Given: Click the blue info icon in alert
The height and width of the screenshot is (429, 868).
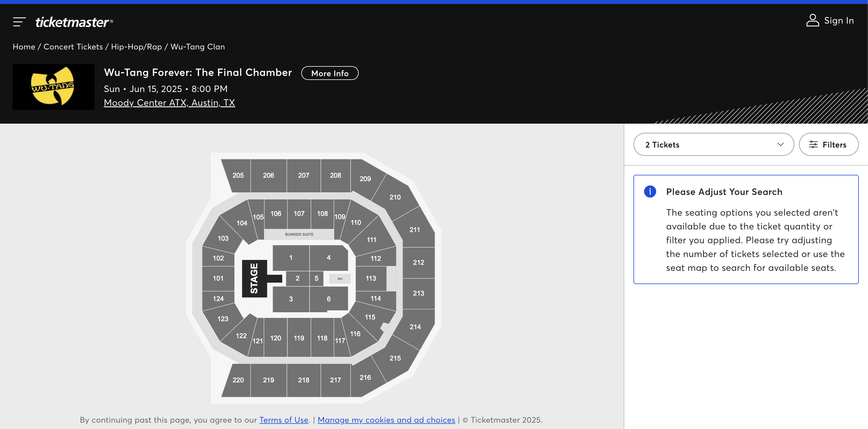Looking at the screenshot, I should [650, 191].
